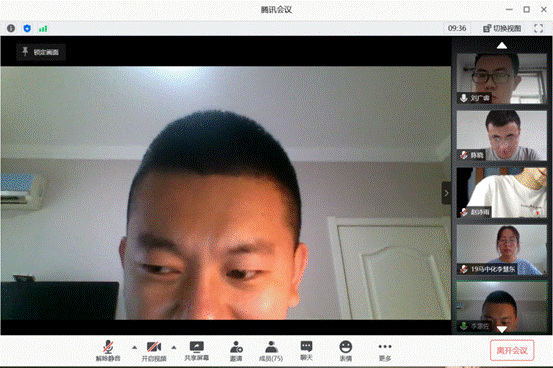Viewport: 553px width, 368px height.
Task: Open the emoji reactions icon
Action: pos(346,351)
